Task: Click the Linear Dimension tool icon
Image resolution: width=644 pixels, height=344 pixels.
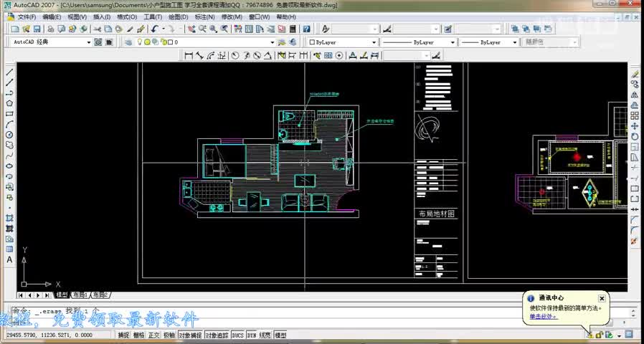Action: pyautogui.click(x=189, y=55)
